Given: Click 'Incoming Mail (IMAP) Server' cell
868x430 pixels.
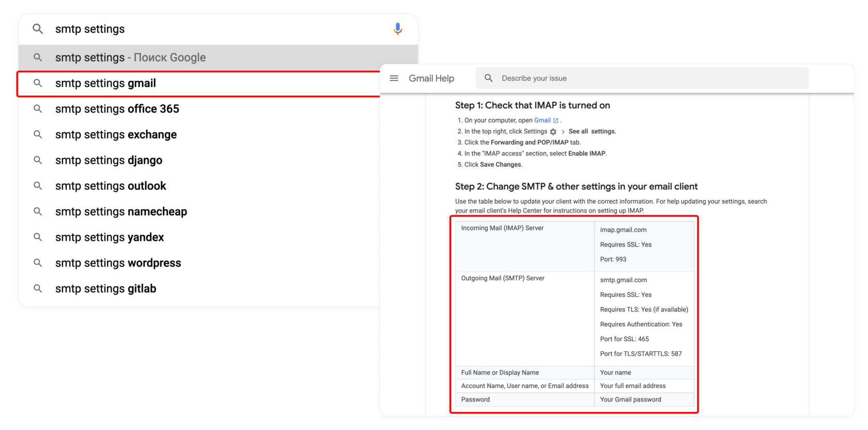Looking at the screenshot, I should click(x=525, y=246).
